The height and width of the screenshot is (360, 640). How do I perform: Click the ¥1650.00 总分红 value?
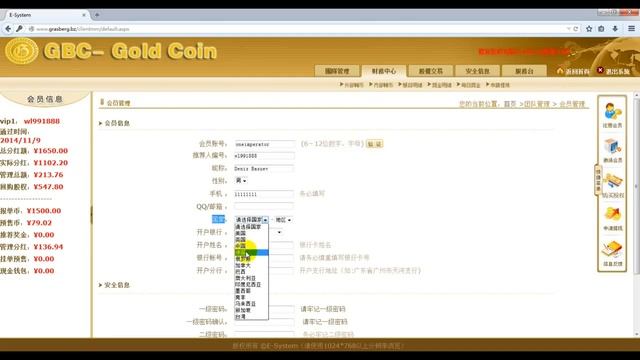tap(51, 151)
